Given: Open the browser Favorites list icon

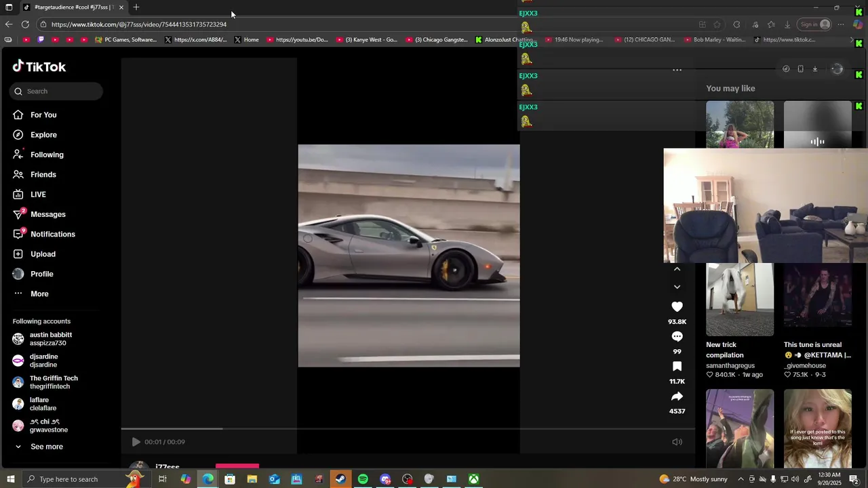Looking at the screenshot, I should 771,24.
